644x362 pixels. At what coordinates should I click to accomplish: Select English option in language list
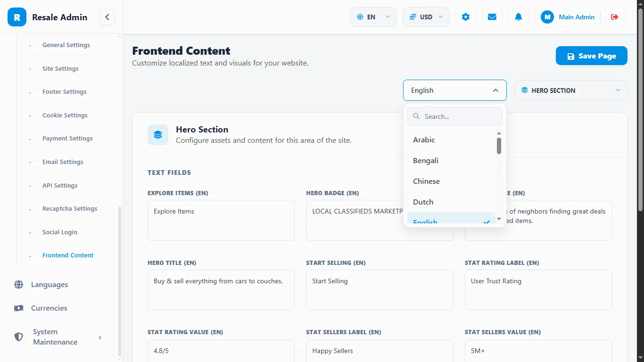pyautogui.click(x=451, y=219)
